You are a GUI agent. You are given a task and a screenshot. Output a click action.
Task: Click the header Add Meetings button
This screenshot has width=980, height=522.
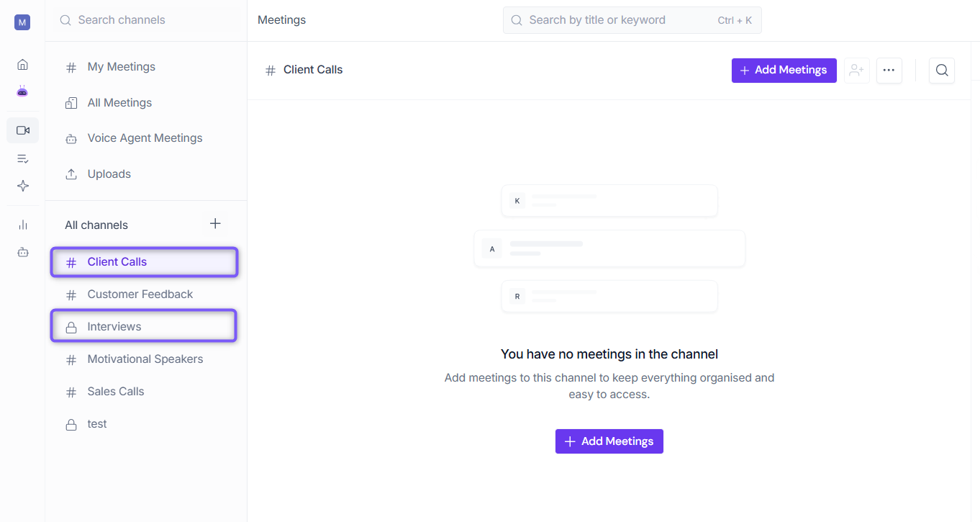[784, 71]
